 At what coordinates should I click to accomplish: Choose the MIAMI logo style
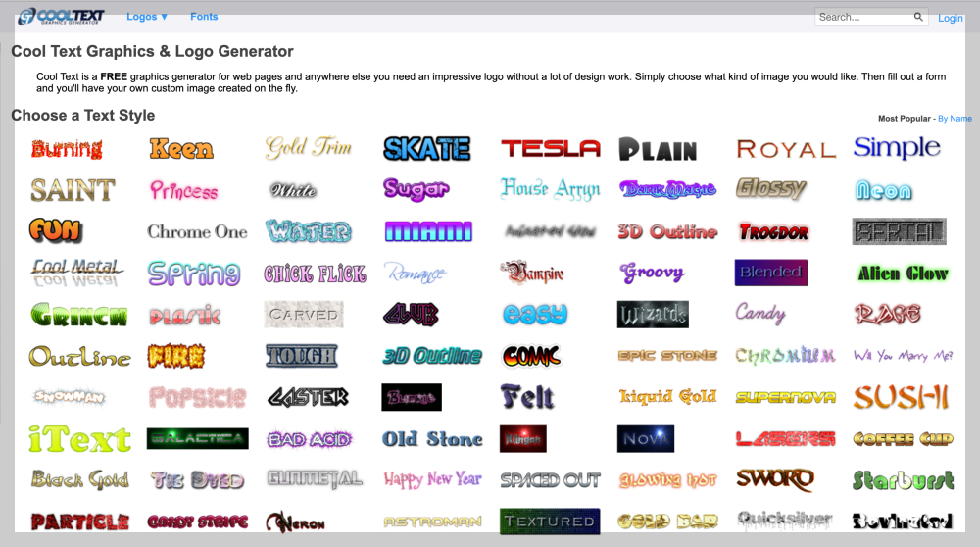pyautogui.click(x=429, y=232)
